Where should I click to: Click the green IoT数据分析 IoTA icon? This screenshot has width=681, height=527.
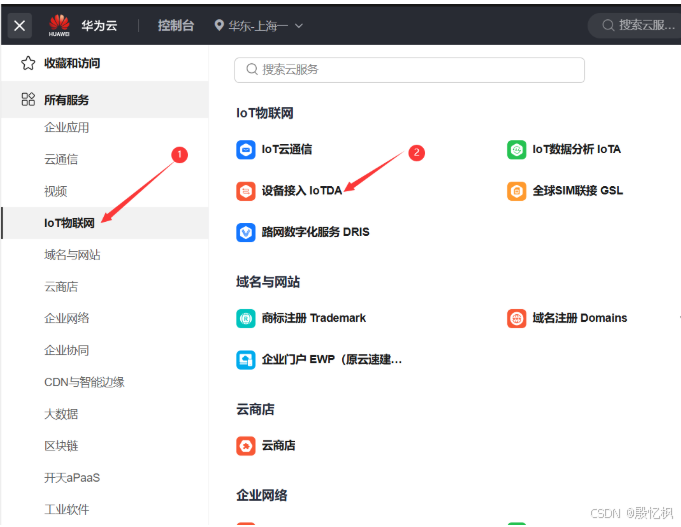coord(516,150)
